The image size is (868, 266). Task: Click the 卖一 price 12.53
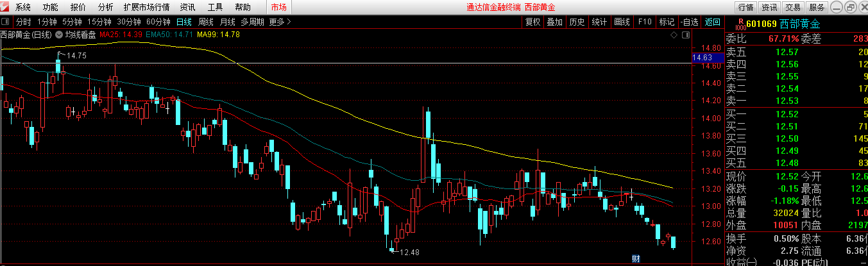click(787, 101)
